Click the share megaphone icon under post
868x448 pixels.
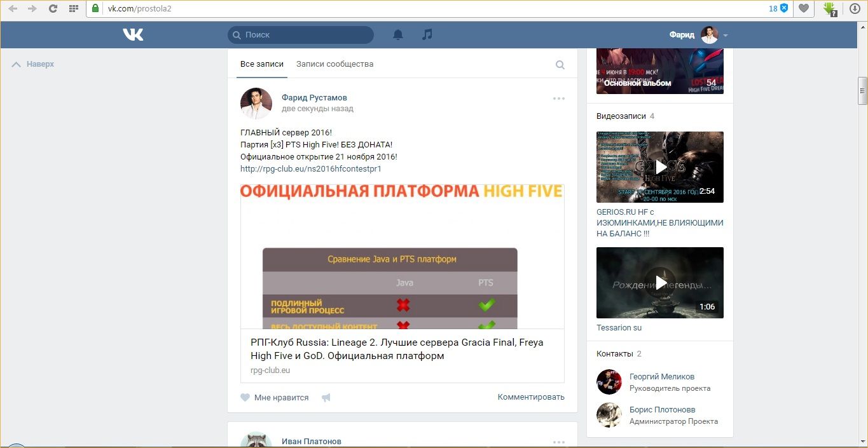[x=326, y=398]
